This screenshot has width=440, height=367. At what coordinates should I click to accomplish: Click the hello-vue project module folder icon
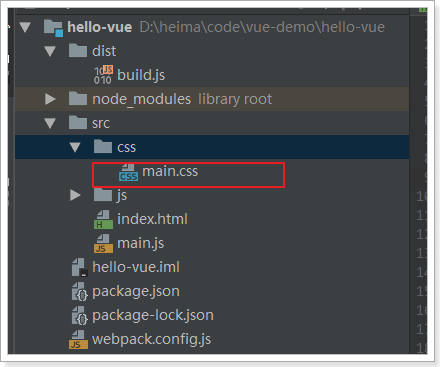[53, 28]
